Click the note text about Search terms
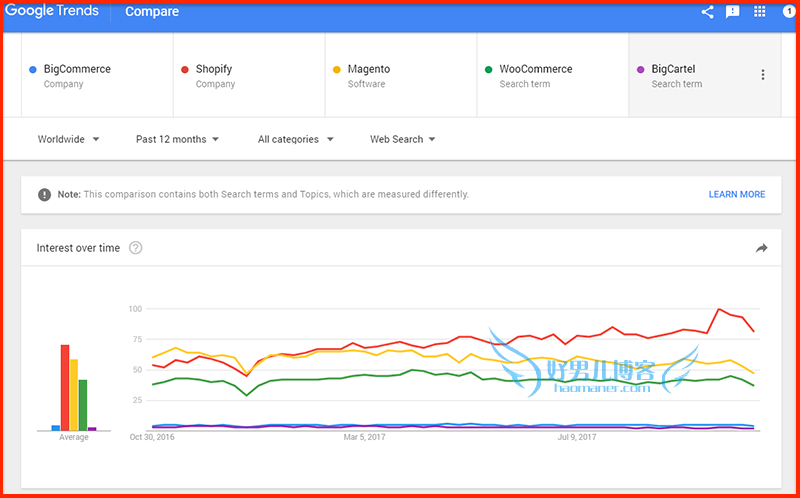The height and width of the screenshot is (498, 800). [x=263, y=194]
